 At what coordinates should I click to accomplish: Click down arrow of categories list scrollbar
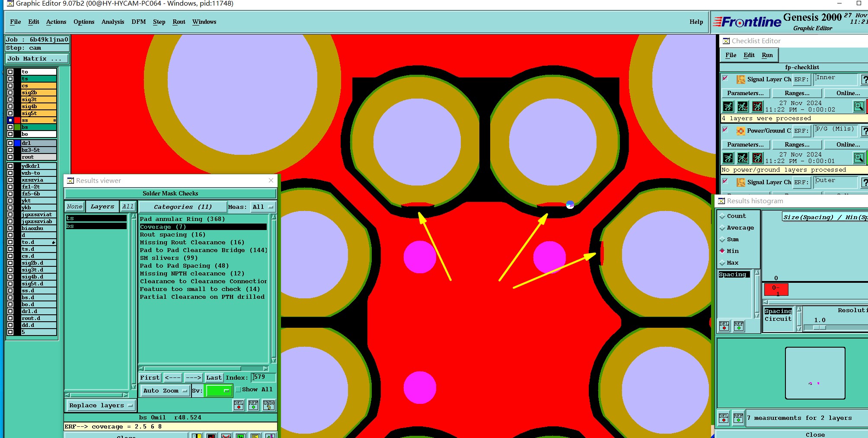pyautogui.click(x=274, y=360)
